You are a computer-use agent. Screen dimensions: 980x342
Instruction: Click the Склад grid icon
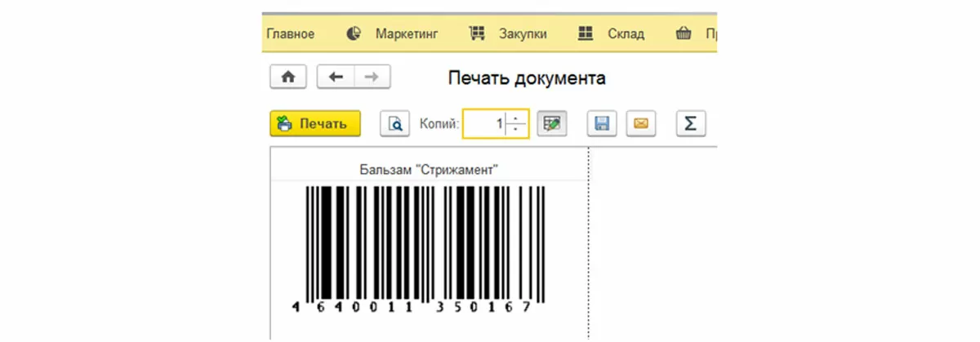585,33
